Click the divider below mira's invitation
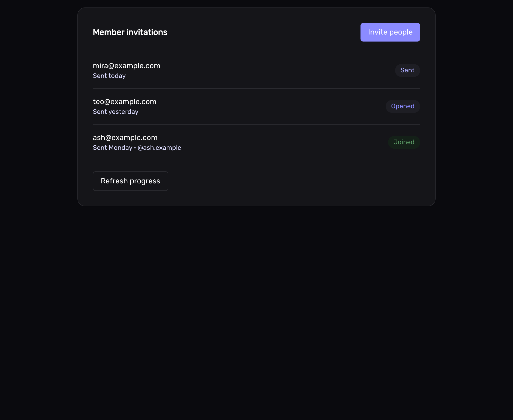The width and height of the screenshot is (513, 420). 256,88
